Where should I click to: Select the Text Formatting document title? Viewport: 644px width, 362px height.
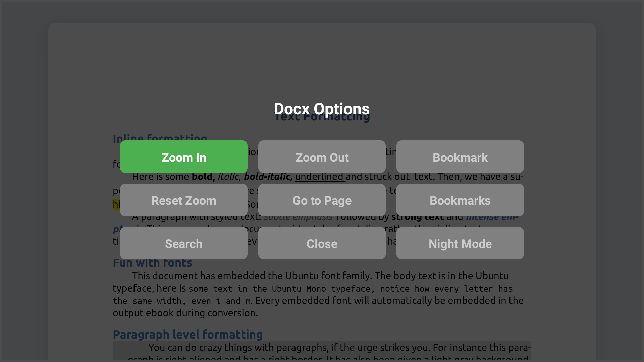coord(322,117)
